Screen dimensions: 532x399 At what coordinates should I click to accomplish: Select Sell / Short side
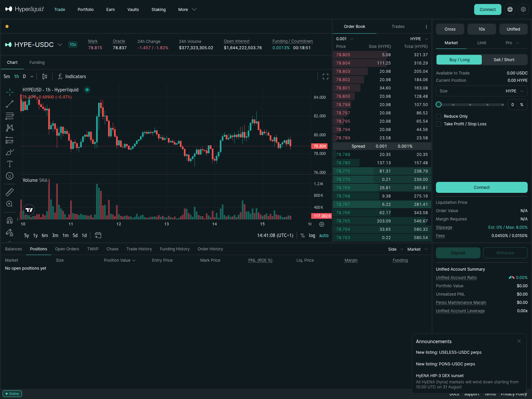504,60
